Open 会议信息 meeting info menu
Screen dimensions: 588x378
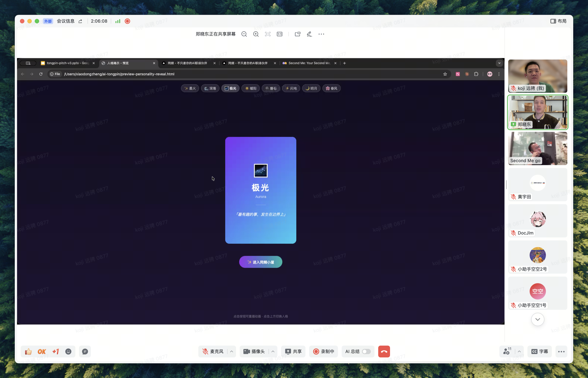[66, 21]
